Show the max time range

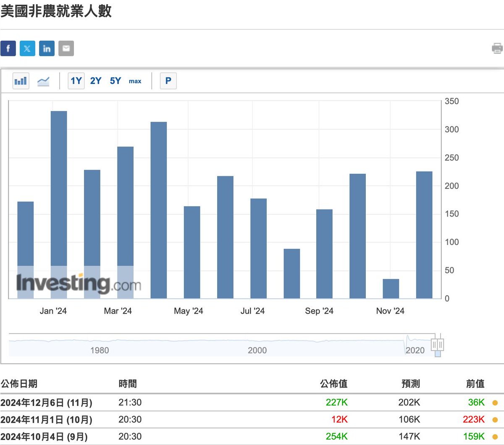click(x=135, y=81)
